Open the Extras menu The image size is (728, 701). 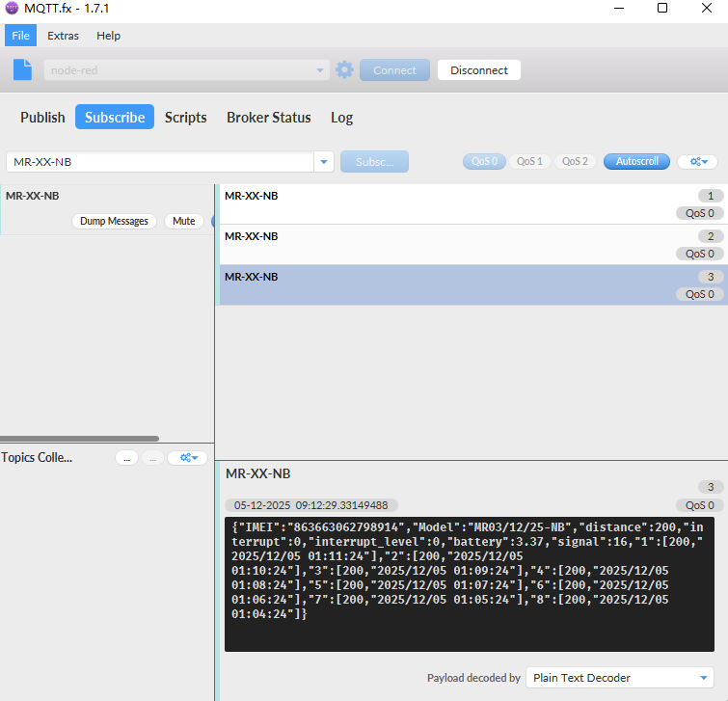click(x=63, y=36)
